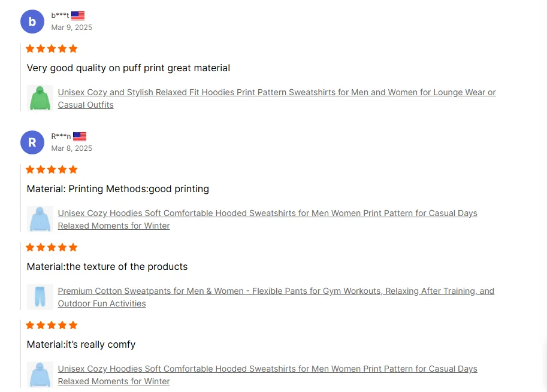The height and width of the screenshot is (392, 547).
Task: Open the hoodie link below "good printing" review
Action: tap(267, 214)
